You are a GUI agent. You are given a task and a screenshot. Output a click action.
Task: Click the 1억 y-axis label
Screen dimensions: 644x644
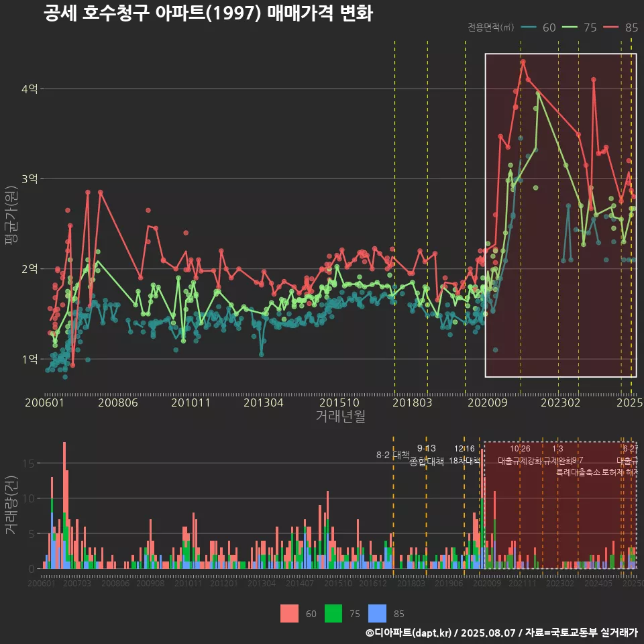[30, 359]
